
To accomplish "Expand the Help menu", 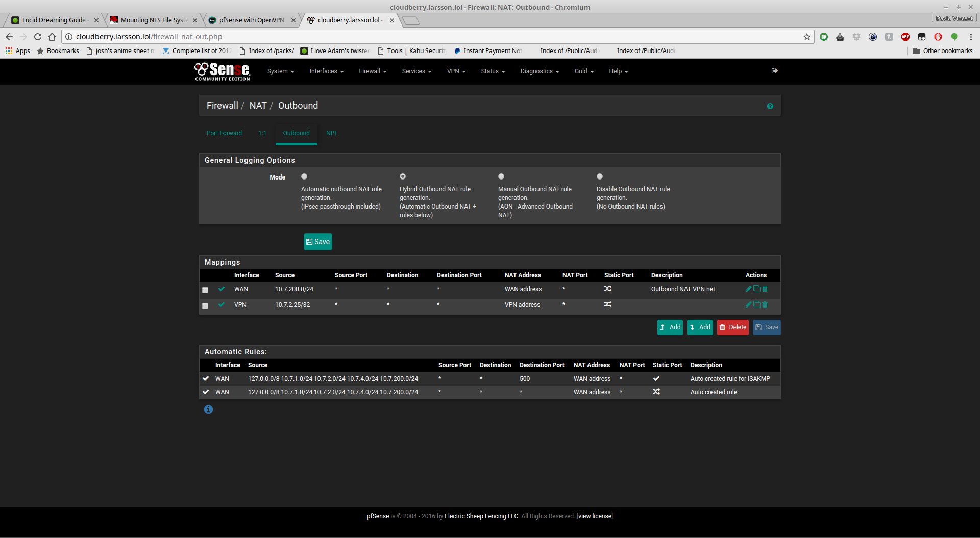I will coord(618,71).
